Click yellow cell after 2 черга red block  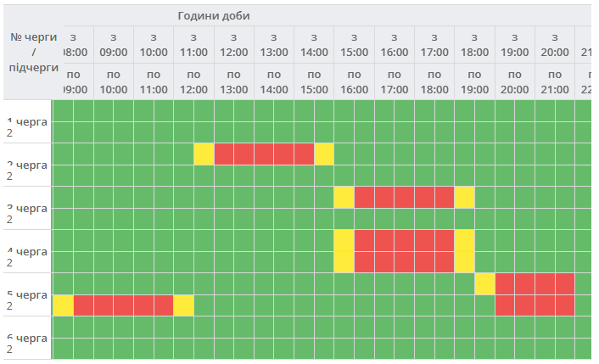click(324, 154)
